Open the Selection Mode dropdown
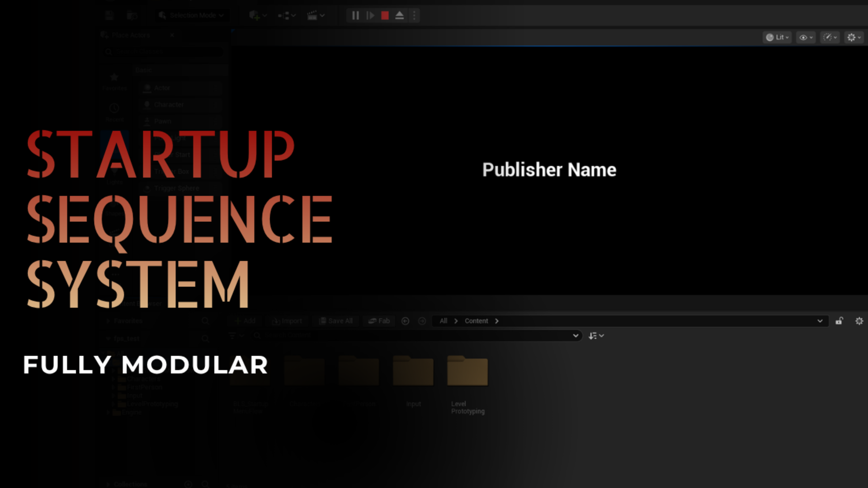The image size is (868, 488). 191,15
